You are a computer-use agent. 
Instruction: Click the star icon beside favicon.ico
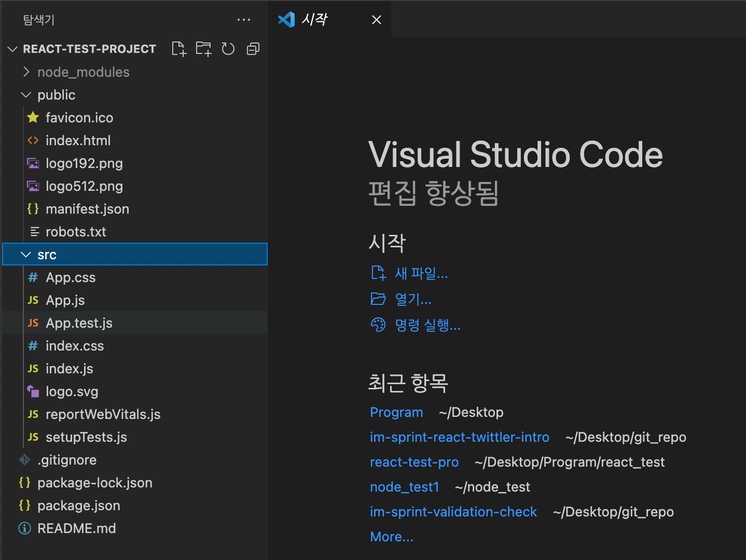(x=33, y=118)
